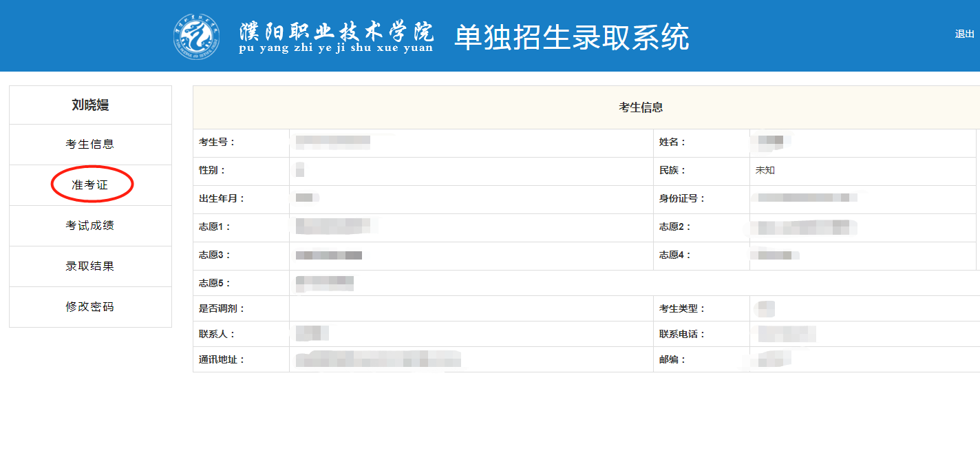Screen dimensions: 980x464
Task: Click the 志愿5 value cell
Action: 635,284
